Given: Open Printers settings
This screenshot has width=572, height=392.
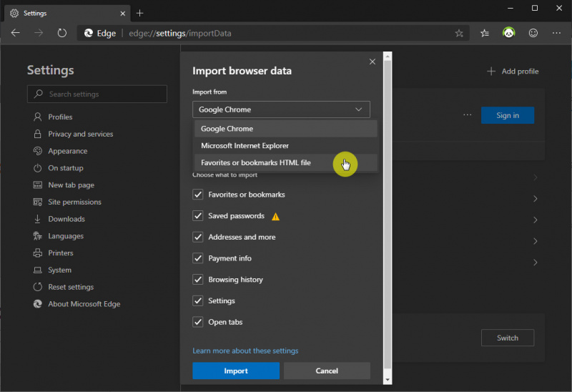Looking at the screenshot, I should pyautogui.click(x=53, y=253).
